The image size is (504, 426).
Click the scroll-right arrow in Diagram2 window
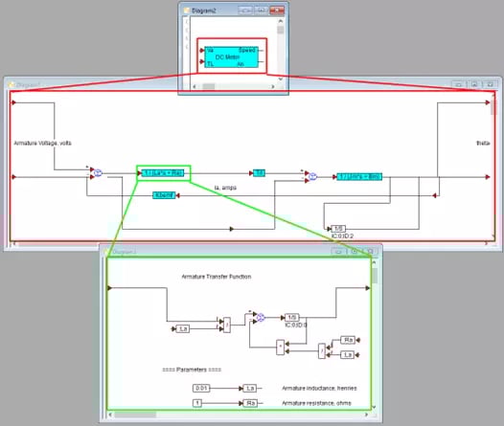pos(273,87)
